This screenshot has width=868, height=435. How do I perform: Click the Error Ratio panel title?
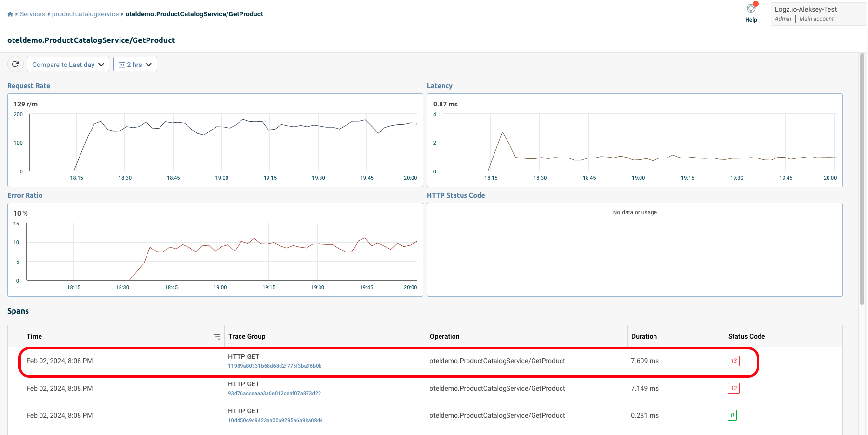[x=25, y=195]
